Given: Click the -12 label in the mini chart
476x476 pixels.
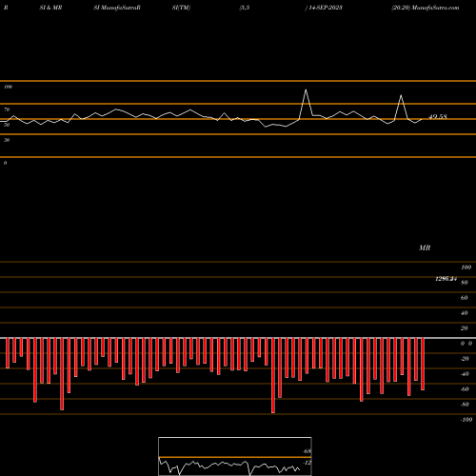Looking at the screenshot, I should [307, 463].
